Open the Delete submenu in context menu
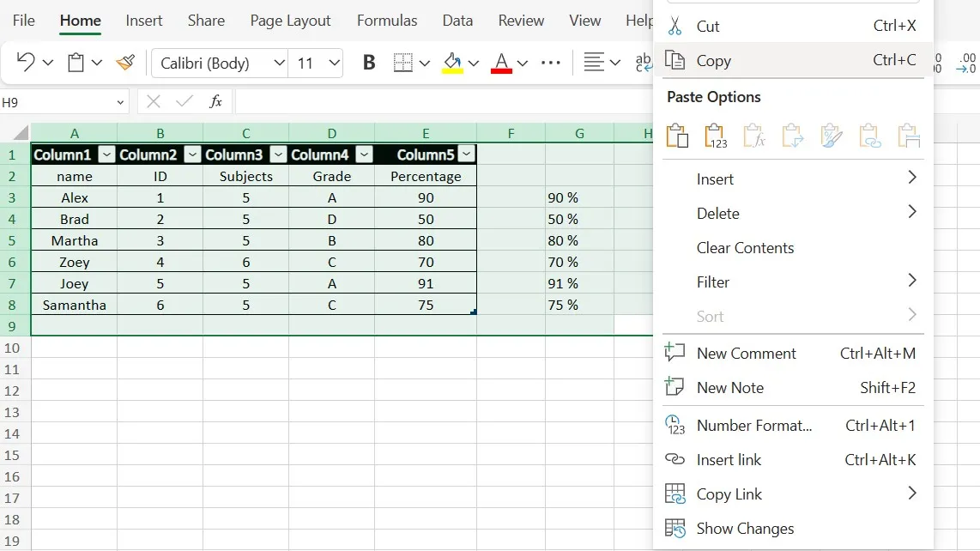Image resolution: width=980 pixels, height=551 pixels. pos(793,213)
